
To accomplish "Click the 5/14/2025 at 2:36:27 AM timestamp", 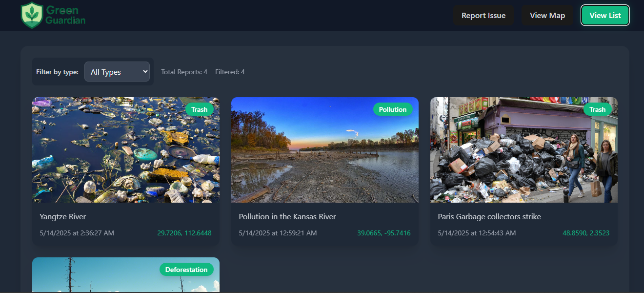I will (77, 233).
